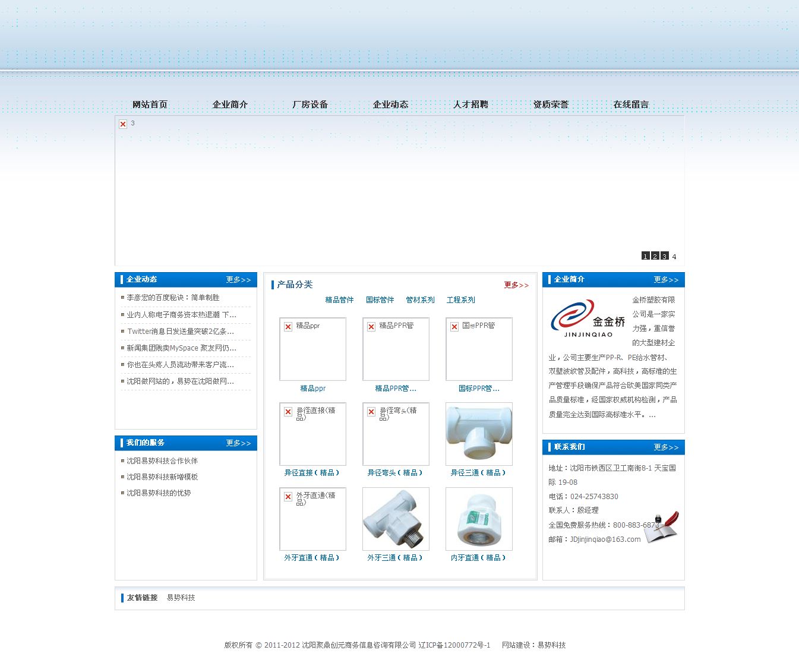
Task: Open the 人才招聘 menu item
Action: [470, 104]
